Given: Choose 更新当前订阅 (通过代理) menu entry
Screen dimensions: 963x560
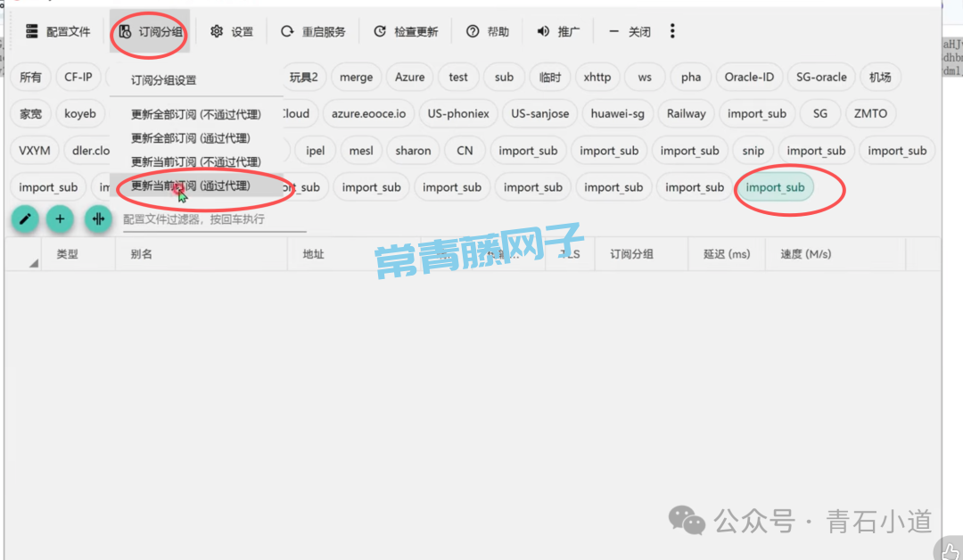Looking at the screenshot, I should (190, 185).
